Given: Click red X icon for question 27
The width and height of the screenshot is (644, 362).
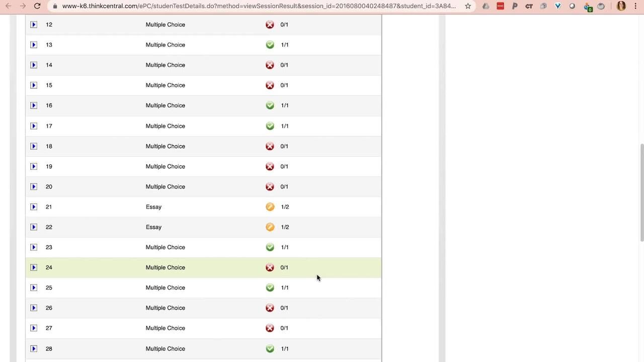Looking at the screenshot, I should click(x=270, y=328).
